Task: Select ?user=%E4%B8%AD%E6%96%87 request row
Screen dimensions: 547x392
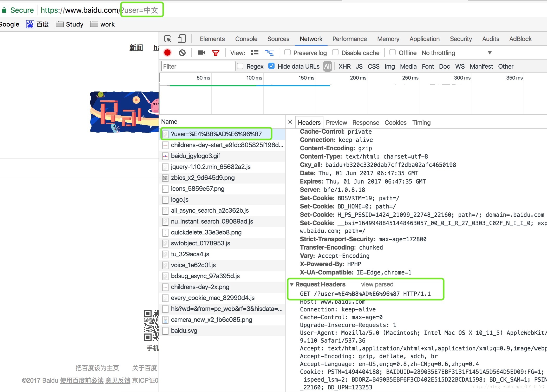Action: point(222,134)
